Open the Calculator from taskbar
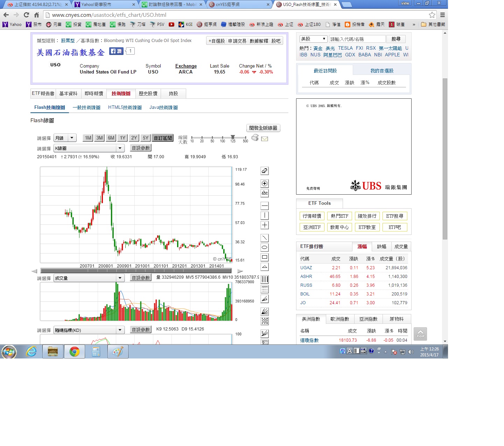 click(96, 351)
